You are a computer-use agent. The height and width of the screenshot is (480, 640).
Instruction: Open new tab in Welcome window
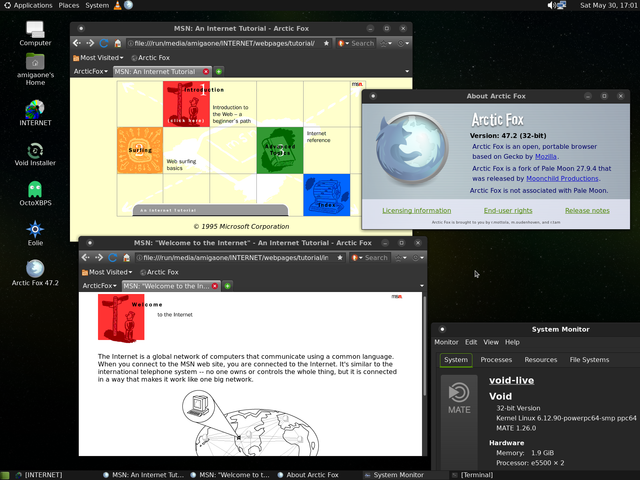(x=228, y=286)
